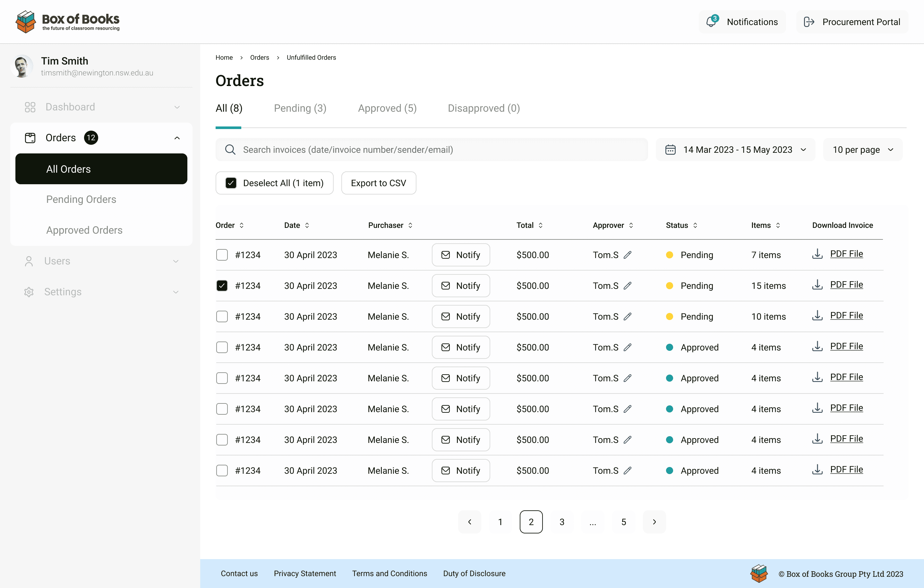Click download icon in last order row
The height and width of the screenshot is (588, 924).
point(817,469)
